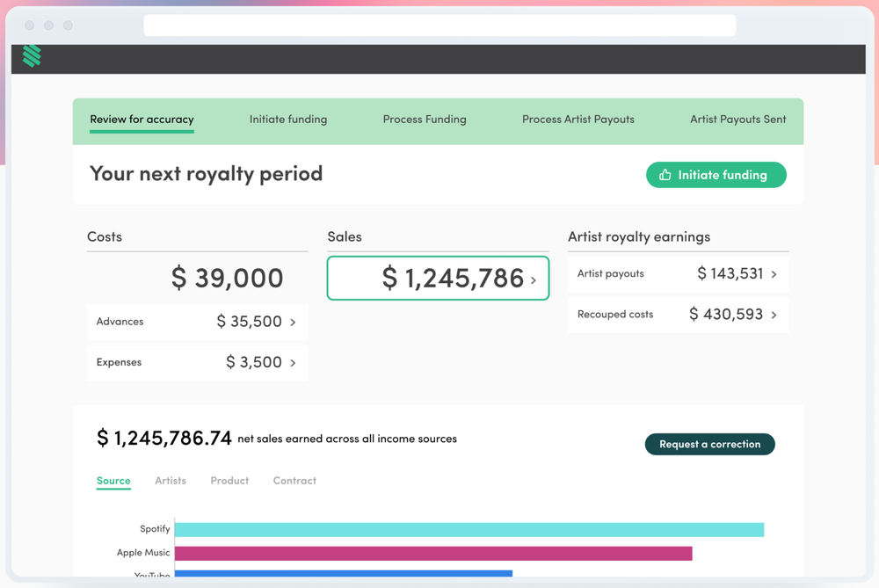Viewport: 879px width, 588px height.
Task: Switch breakdown to the Artists tab
Action: coord(171,481)
